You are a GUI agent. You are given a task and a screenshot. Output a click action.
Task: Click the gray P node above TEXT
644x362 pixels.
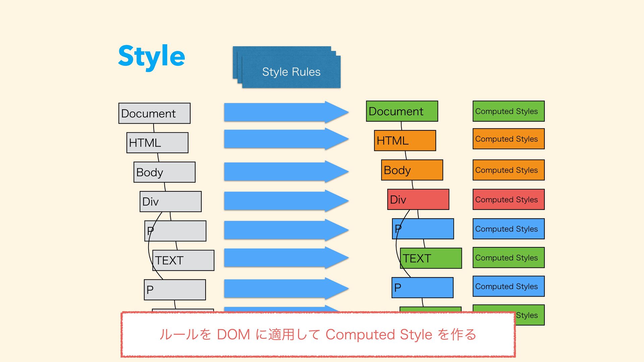[175, 231]
